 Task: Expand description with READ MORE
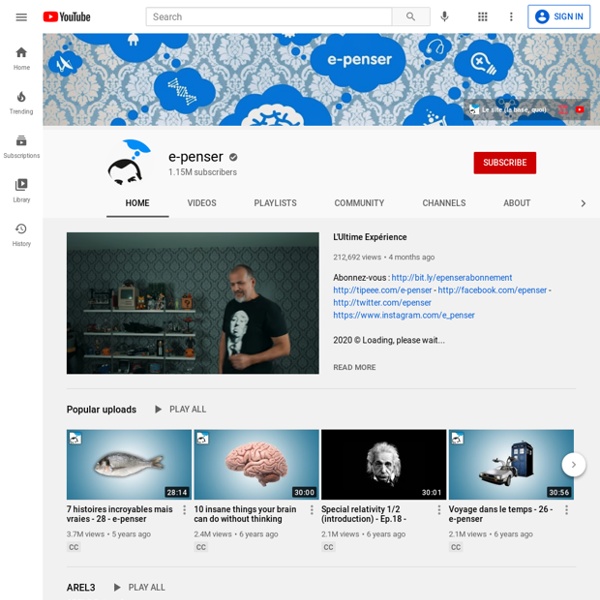click(354, 367)
